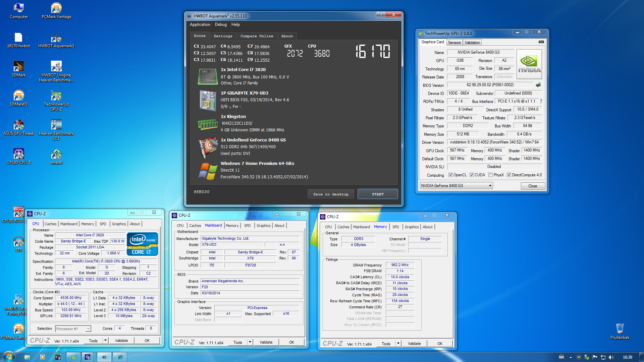644x362 pixels.
Task: Launch HWBOT Aquamark3 desktop shortcut
Action: (56, 40)
